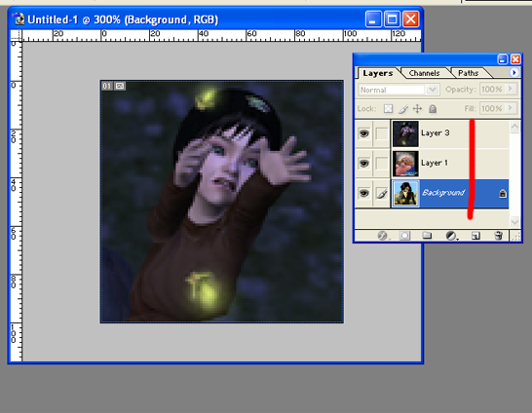Maximize the Untitled-1 document window
The height and width of the screenshot is (413, 532).
click(x=392, y=19)
